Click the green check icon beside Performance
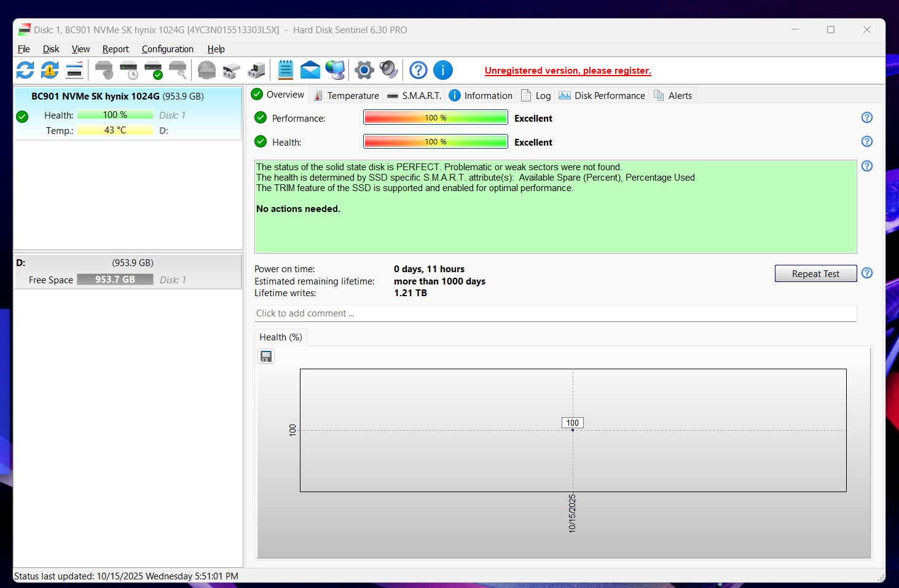Image resolution: width=899 pixels, height=588 pixels. coord(261,117)
